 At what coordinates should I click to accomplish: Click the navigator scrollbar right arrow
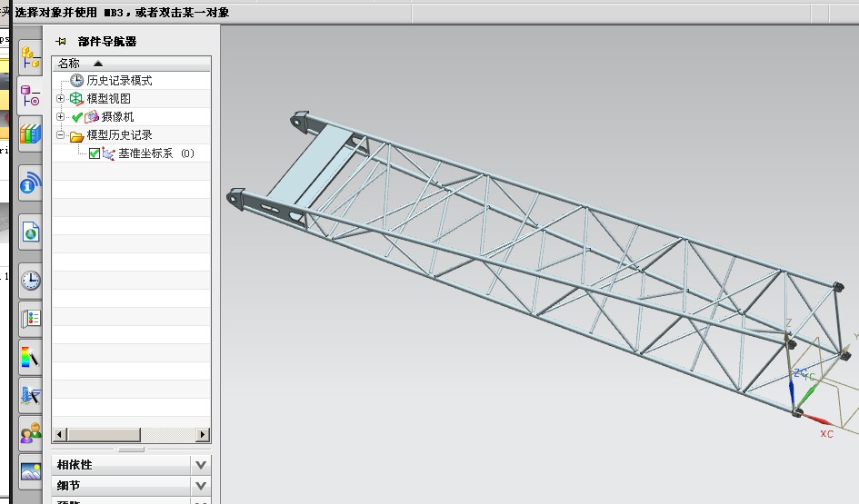[x=203, y=435]
